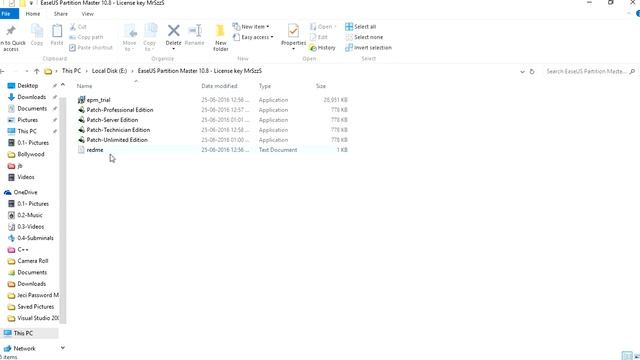Open the Delete dropdown arrow

(x=173, y=49)
